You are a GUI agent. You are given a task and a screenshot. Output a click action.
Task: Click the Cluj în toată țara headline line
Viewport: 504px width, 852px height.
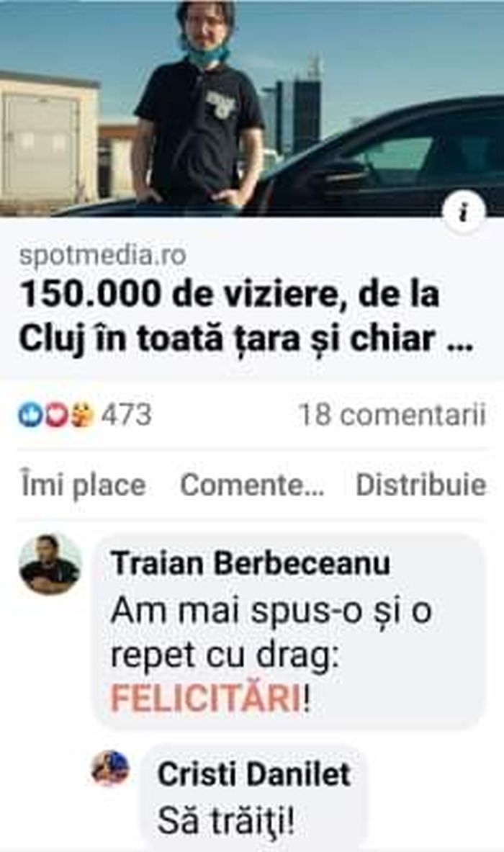[x=246, y=339]
